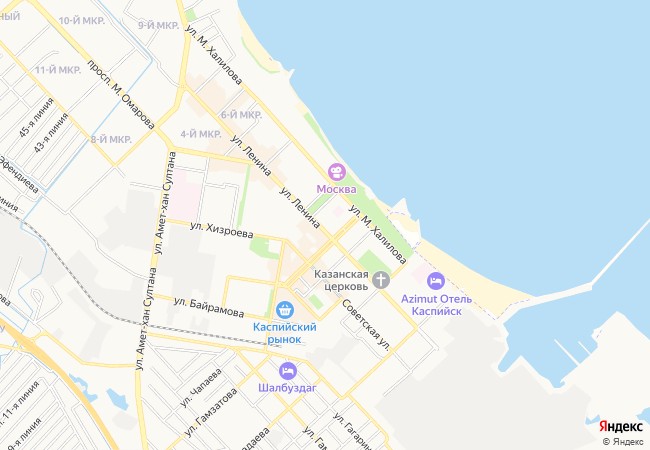The image size is (650, 450).
Task: Click the просп. М. Омарова label
Action: (121, 94)
